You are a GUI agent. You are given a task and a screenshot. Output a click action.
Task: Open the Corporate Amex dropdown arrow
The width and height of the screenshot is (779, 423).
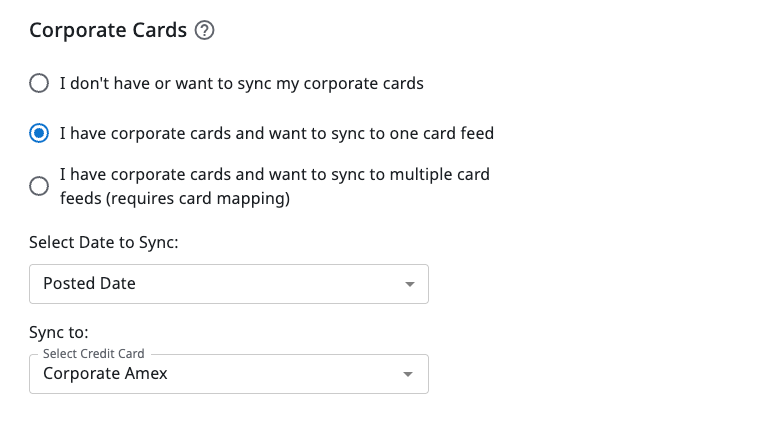[409, 374]
